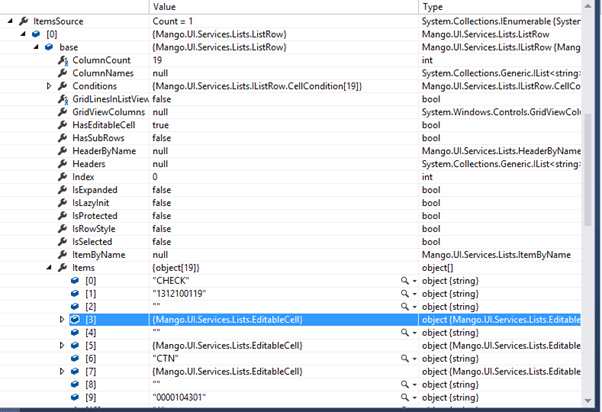The image size is (602, 412).
Task: Click magnifier icon on "CTN" row
Action: click(x=404, y=358)
